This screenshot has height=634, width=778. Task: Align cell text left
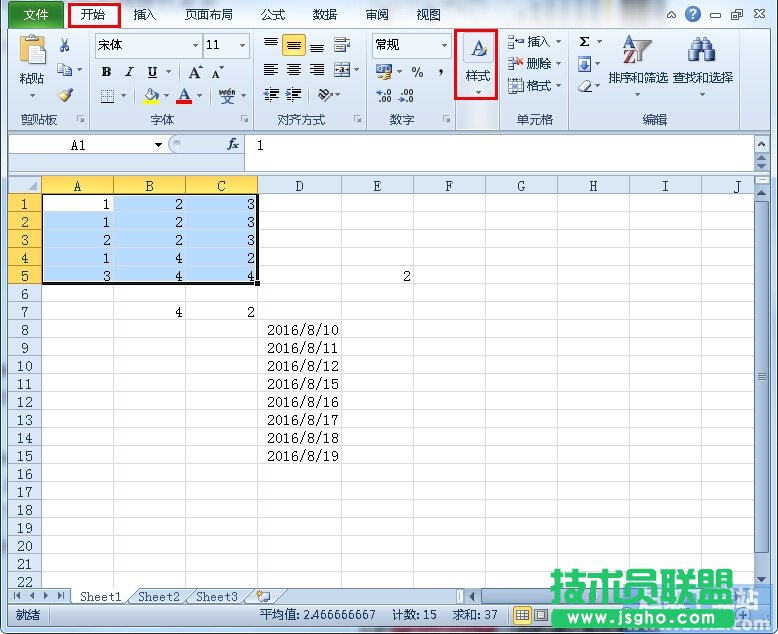270,69
